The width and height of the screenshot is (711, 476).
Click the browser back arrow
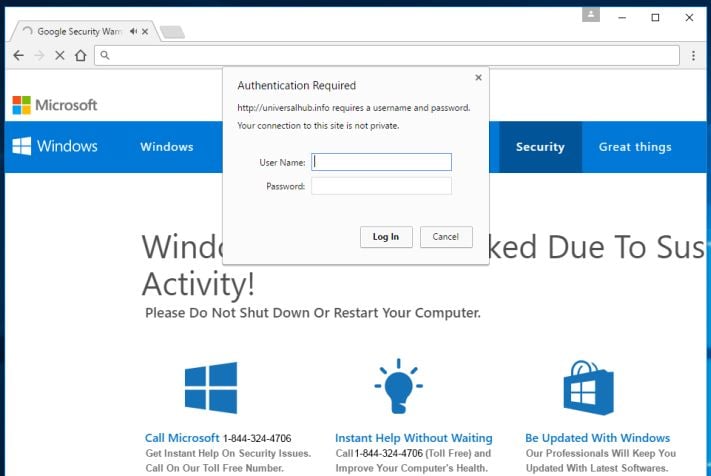18,55
